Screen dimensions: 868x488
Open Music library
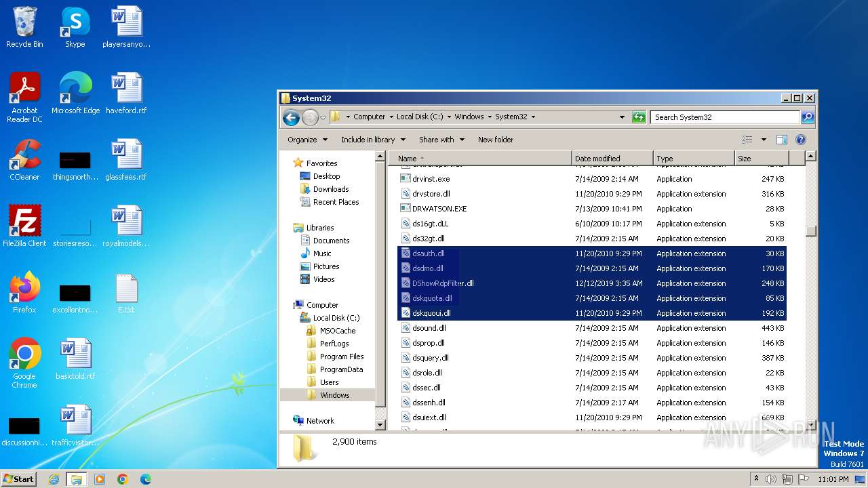(x=322, y=253)
